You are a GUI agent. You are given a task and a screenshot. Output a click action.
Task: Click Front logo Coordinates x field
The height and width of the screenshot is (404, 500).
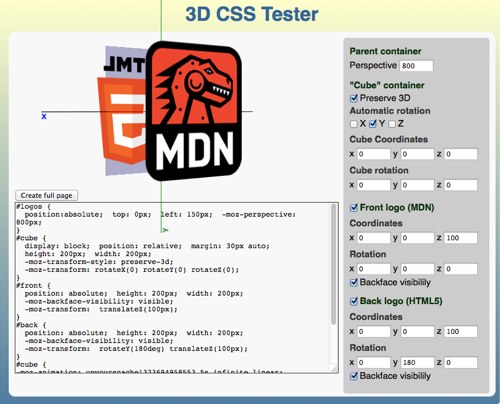373,238
